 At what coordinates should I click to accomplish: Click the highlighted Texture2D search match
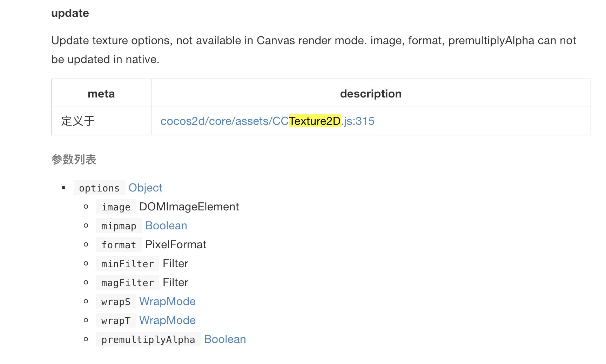[315, 121]
